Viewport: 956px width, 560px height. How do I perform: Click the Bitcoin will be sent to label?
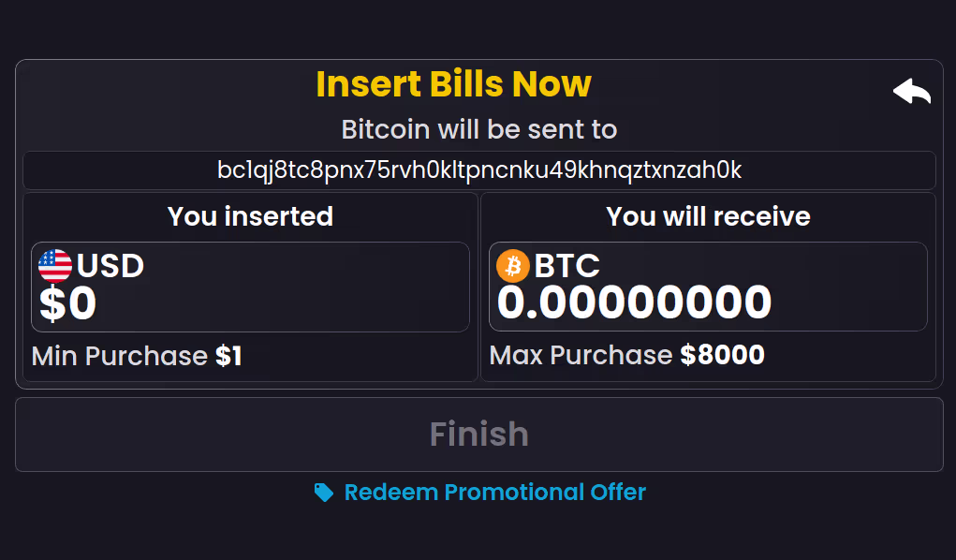pos(479,129)
